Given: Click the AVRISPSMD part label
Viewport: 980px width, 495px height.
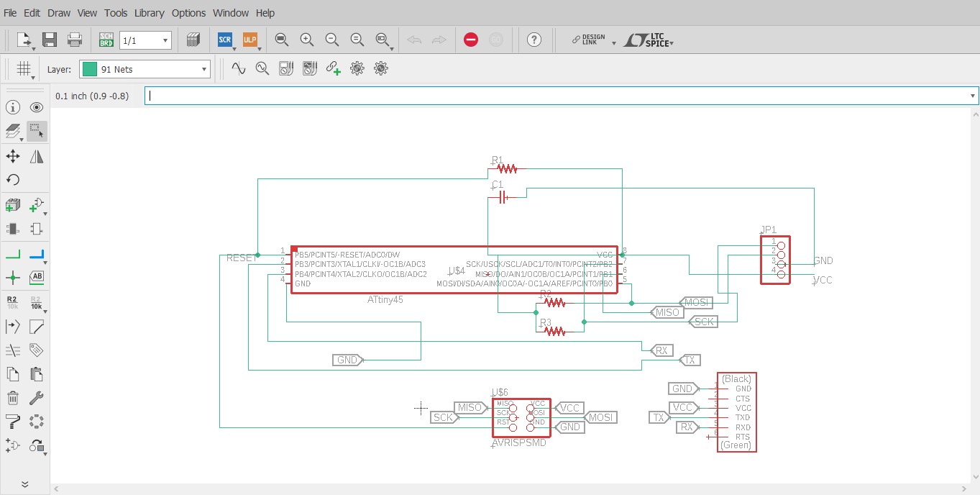Looking at the screenshot, I should pyautogui.click(x=519, y=443).
